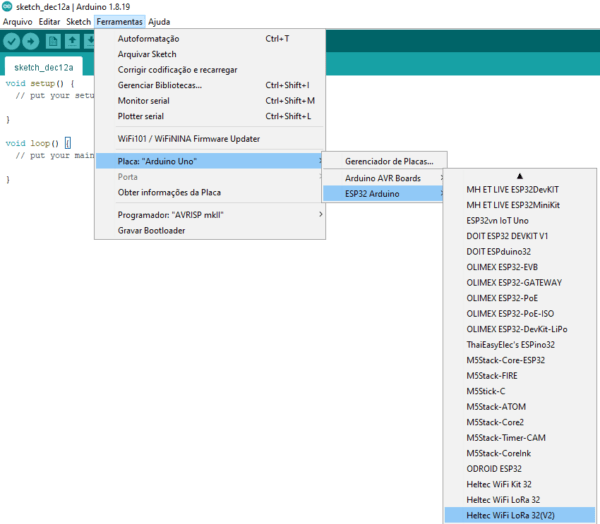Click the void setup() line in editor
Image resolution: width=600 pixels, height=524 pixels.
click(x=40, y=83)
